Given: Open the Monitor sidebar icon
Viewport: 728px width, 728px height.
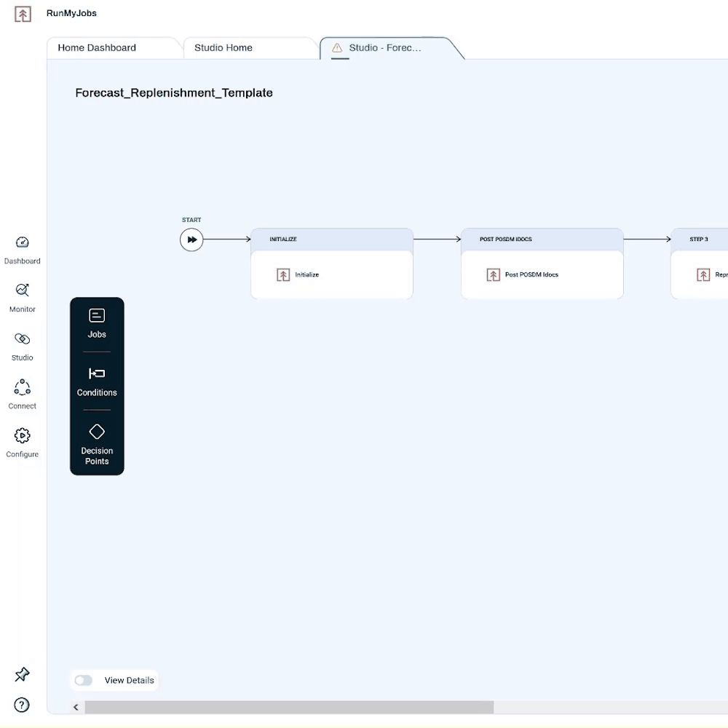Looking at the screenshot, I should 22,290.
